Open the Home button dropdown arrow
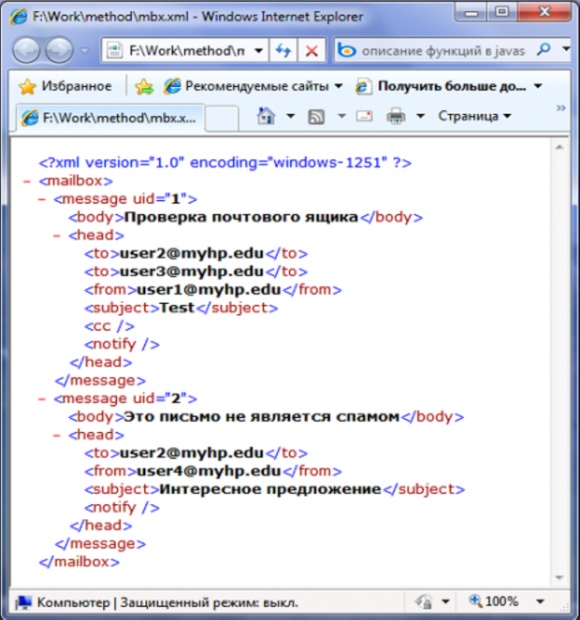580x620 pixels. (x=291, y=116)
